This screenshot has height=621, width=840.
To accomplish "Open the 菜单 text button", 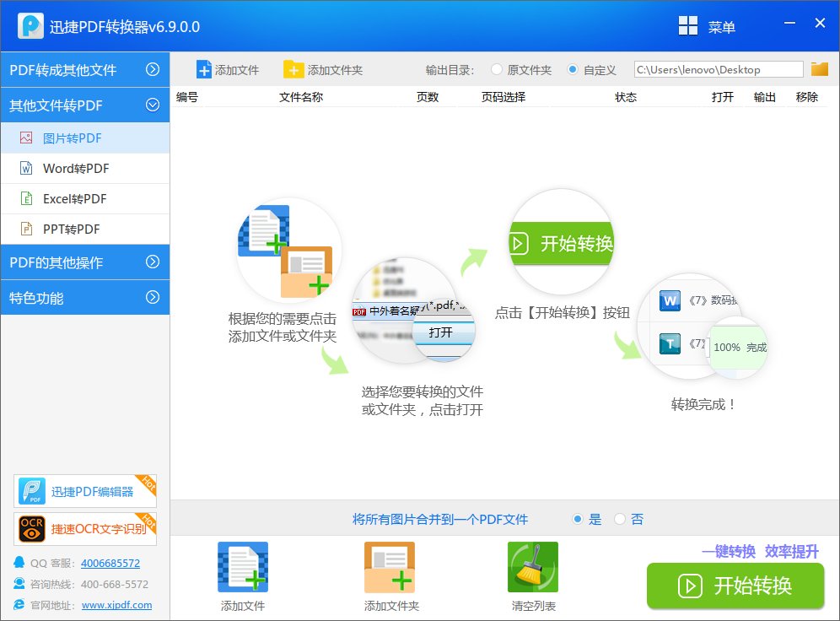I will pos(721,27).
